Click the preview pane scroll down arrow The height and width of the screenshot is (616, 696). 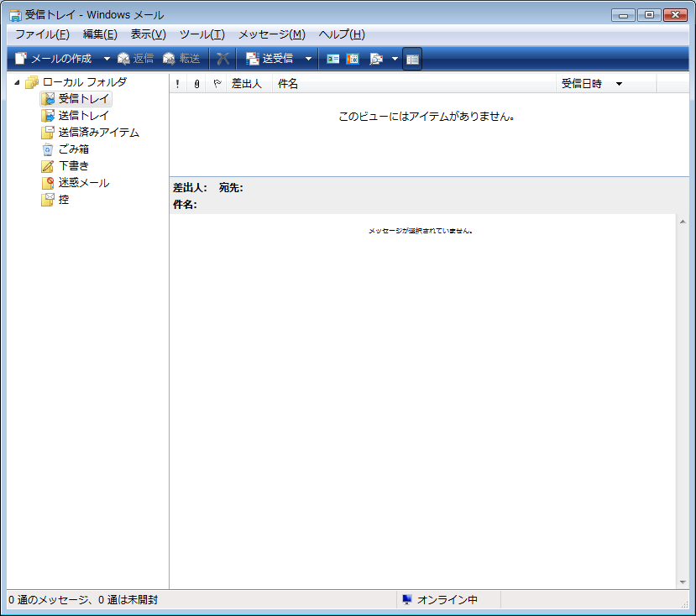point(683,582)
